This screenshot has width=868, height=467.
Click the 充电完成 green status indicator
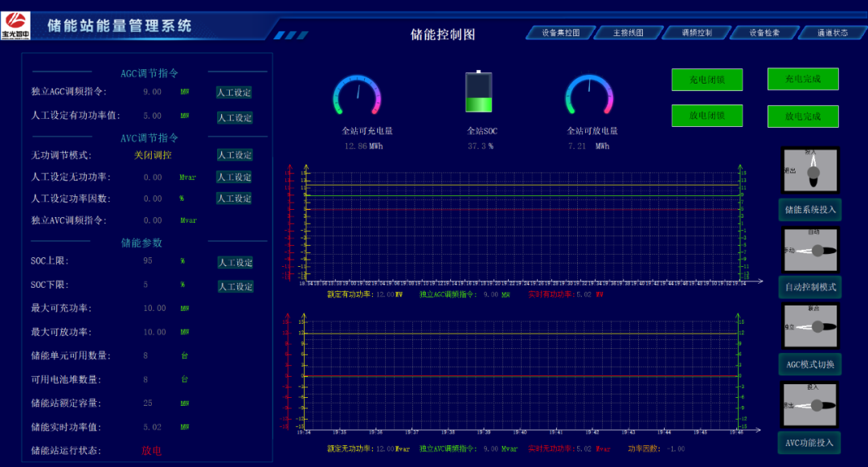click(x=802, y=79)
